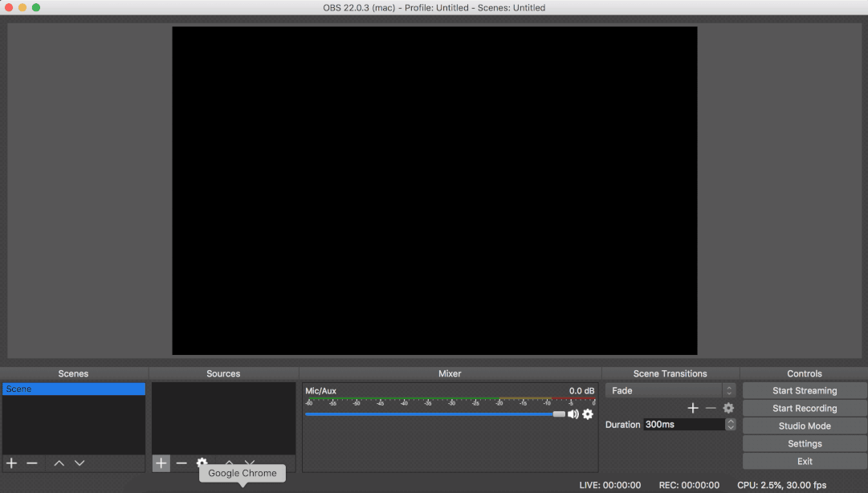The image size is (868, 493).
Task: Click the Duration stepper arrows
Action: [730, 425]
